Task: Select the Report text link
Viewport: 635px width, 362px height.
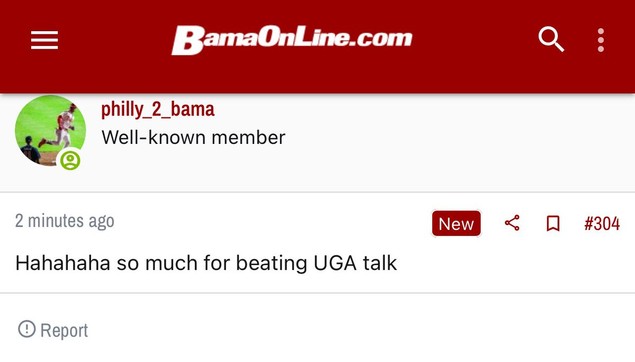Action: (64, 330)
